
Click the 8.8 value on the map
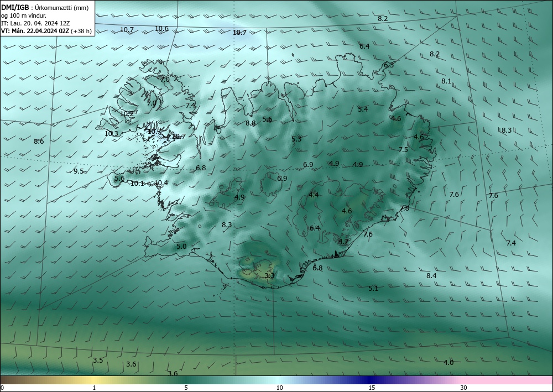[x=251, y=123]
